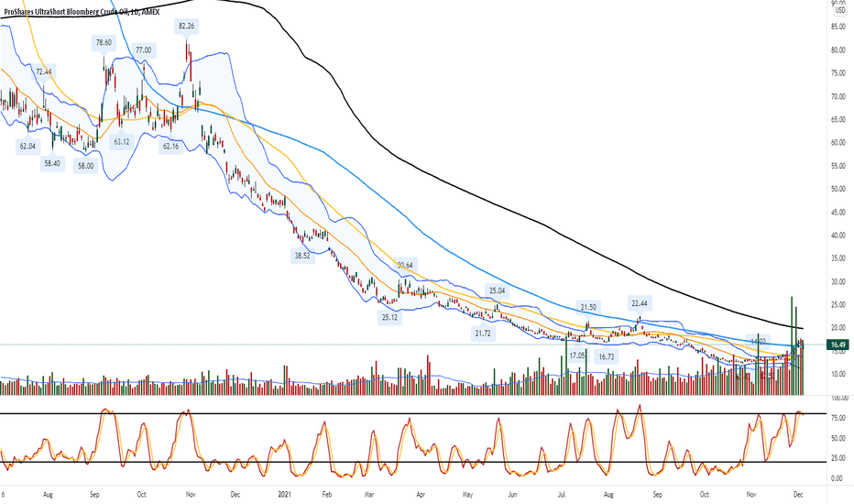The width and height of the screenshot is (854, 504).
Task: Click the 85.00 price axis value
Action: (838, 27)
